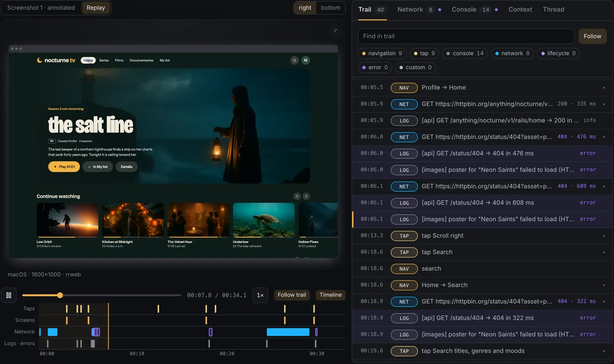Click the nocturne tv moon logo
This screenshot has height=364, width=614.
40,60
